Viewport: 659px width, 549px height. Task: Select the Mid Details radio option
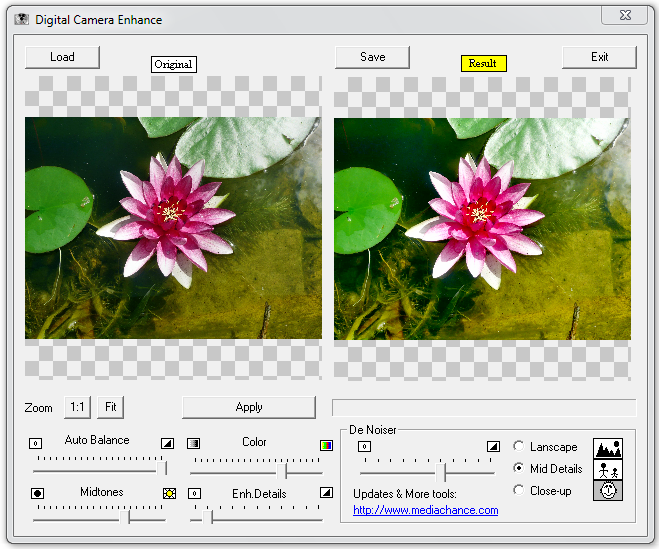[x=519, y=468]
